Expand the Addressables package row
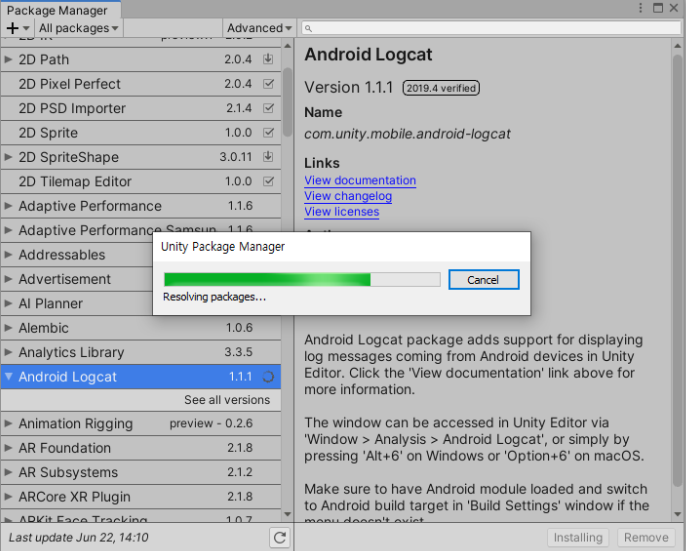This screenshot has width=686, height=551. [8, 254]
